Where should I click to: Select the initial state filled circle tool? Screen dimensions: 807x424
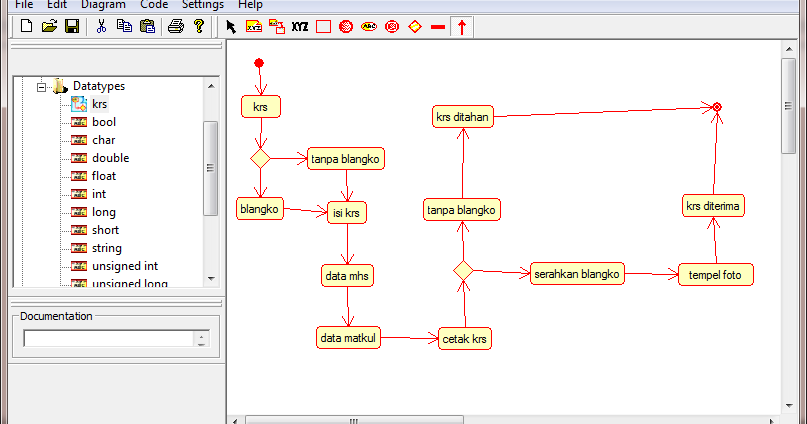346,26
